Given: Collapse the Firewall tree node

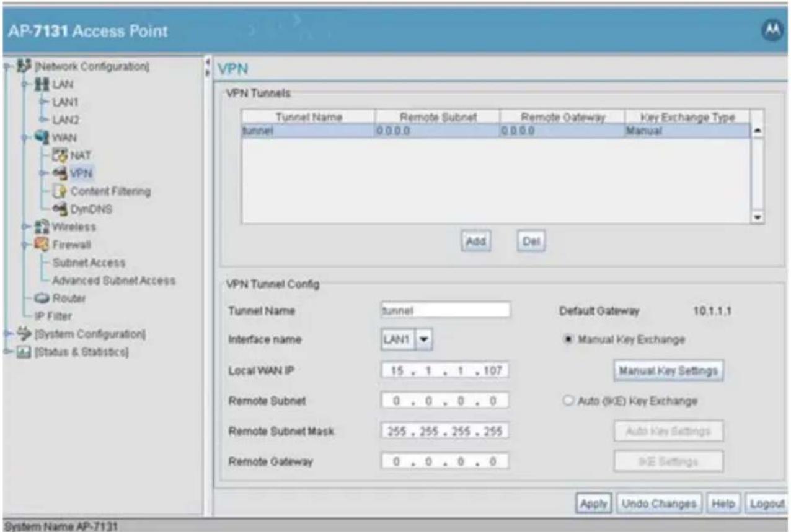Looking at the screenshot, I should [25, 246].
